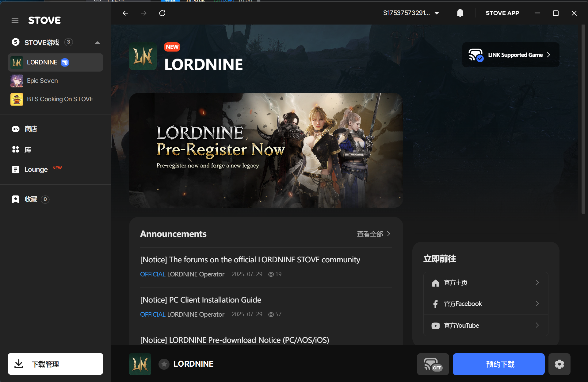Click the chevron in LINK Supported Game badge
The width and height of the screenshot is (588, 382).
[548, 55]
